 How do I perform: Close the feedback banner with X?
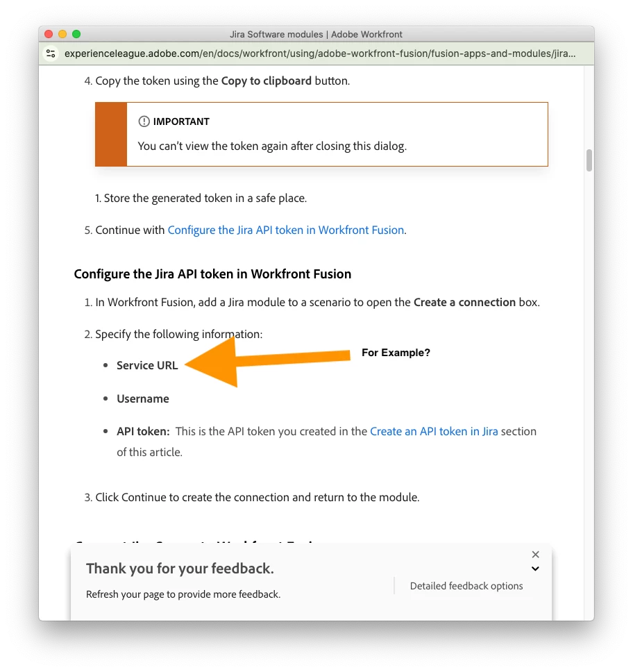(535, 554)
